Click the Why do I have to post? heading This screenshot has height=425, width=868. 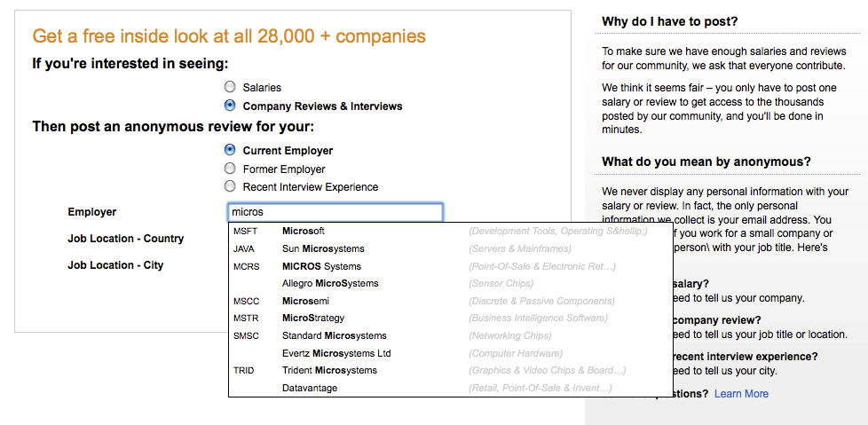(670, 21)
